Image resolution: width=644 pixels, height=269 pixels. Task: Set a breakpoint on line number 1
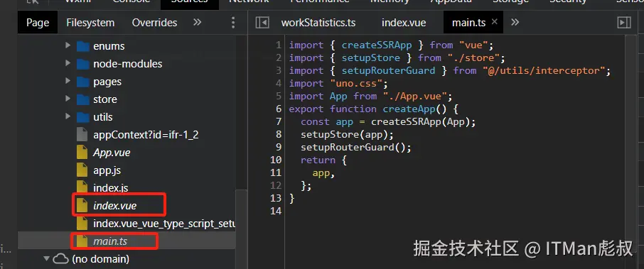tap(279, 45)
